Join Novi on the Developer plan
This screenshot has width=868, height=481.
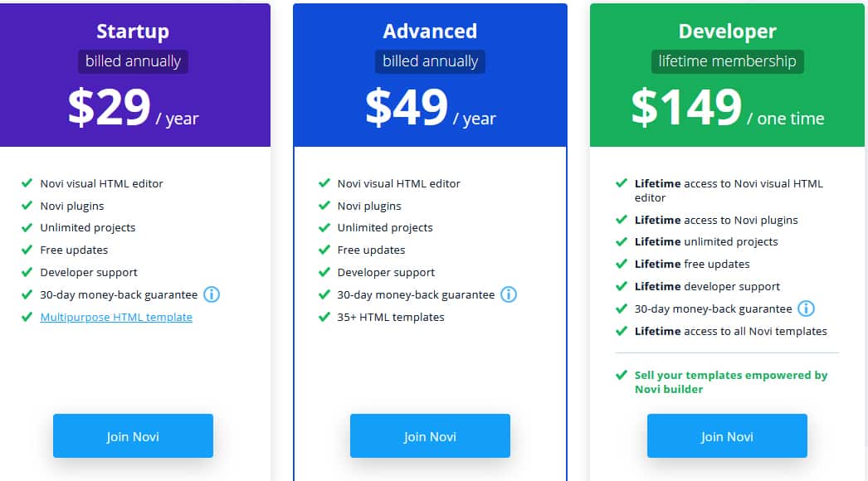727,436
